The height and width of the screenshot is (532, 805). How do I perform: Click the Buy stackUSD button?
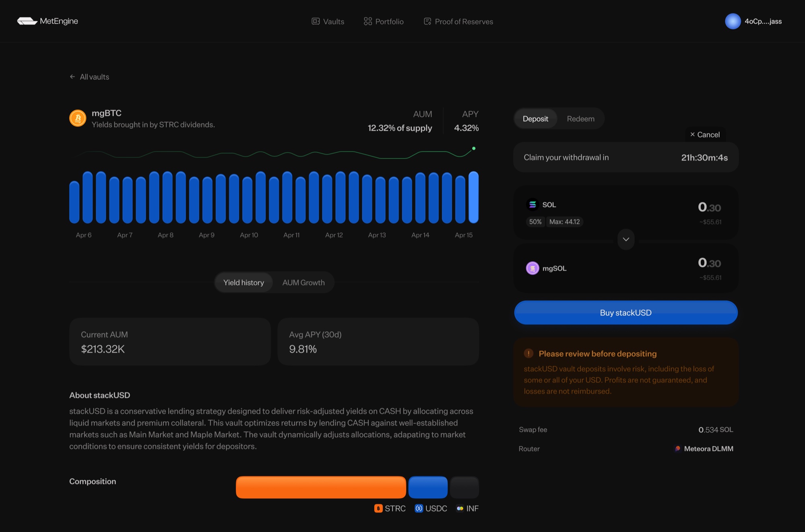[626, 312]
